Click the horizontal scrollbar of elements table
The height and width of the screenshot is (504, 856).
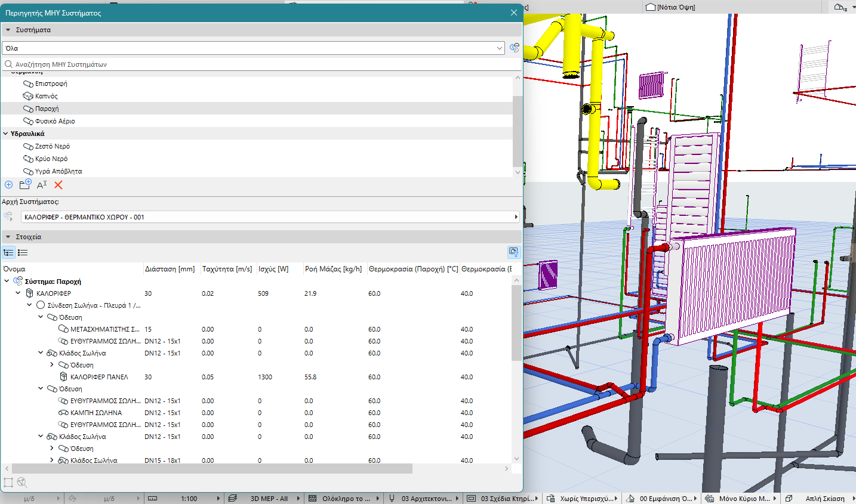[x=212, y=469]
